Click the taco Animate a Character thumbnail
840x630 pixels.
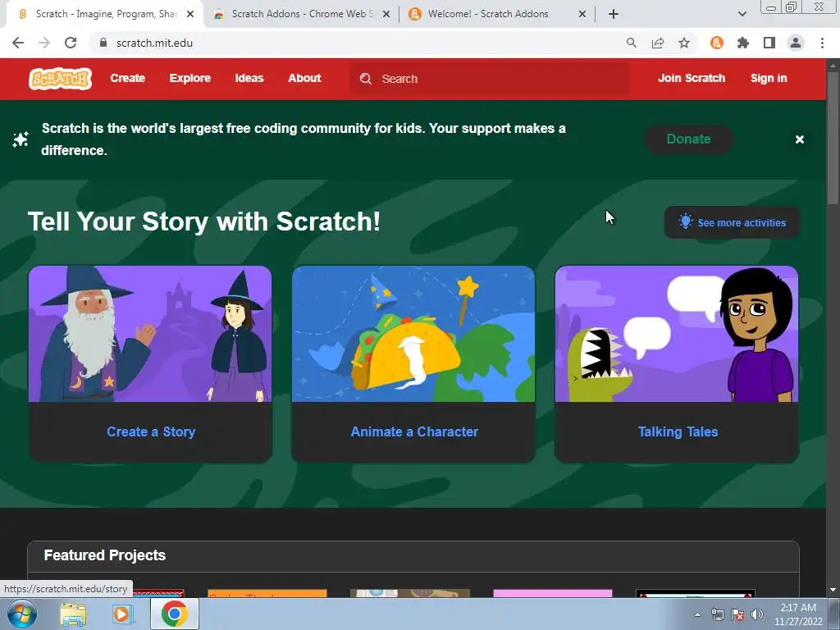coord(413,334)
